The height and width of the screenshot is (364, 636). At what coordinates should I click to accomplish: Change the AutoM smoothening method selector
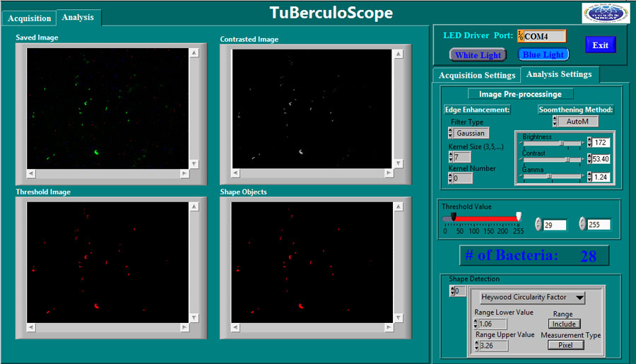577,122
